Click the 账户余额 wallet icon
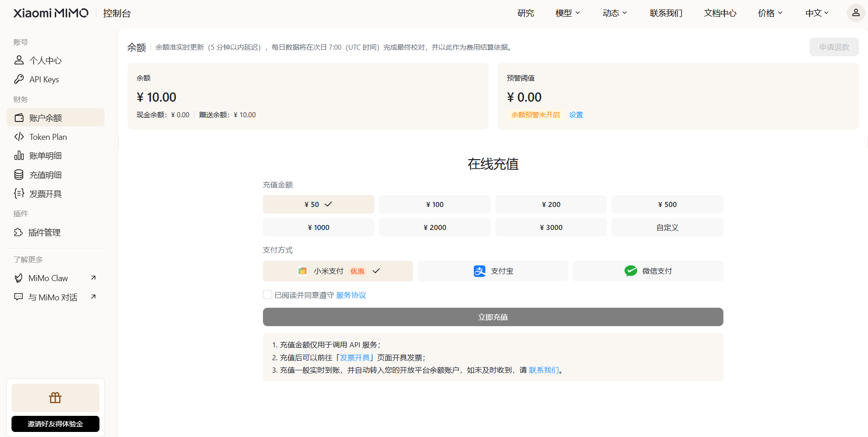This screenshot has width=868, height=437. tap(19, 118)
